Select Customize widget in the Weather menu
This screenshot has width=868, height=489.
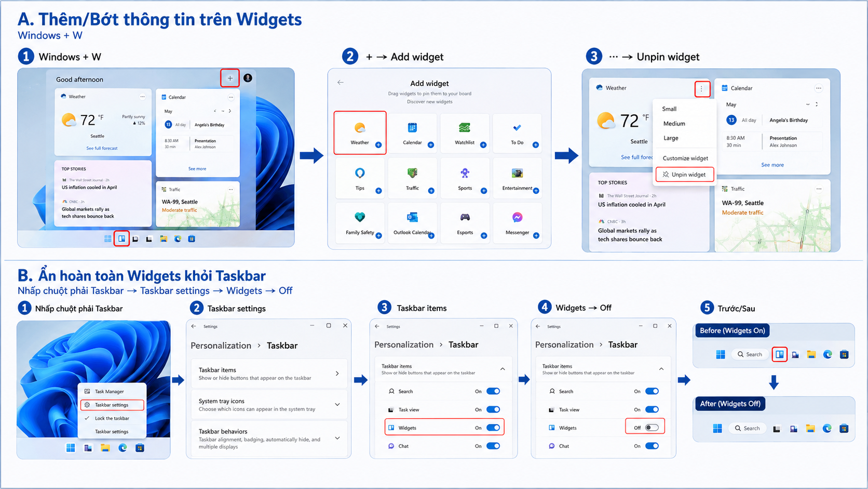click(685, 158)
